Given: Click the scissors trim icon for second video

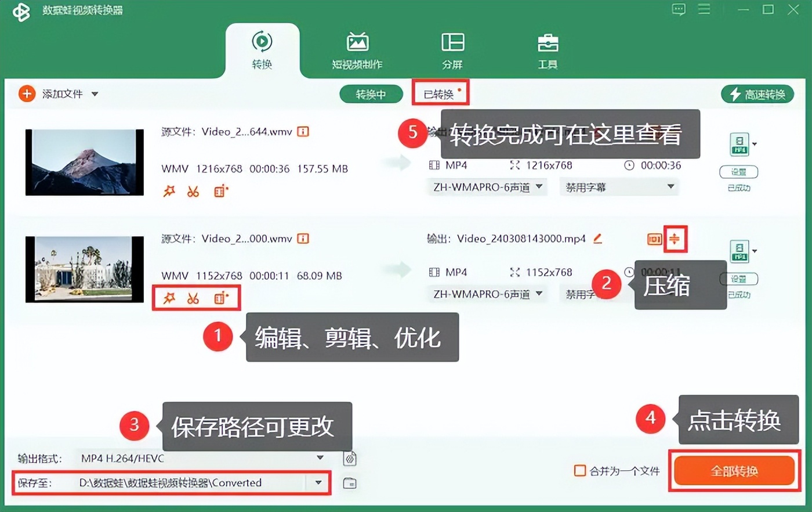Looking at the screenshot, I should [x=193, y=298].
